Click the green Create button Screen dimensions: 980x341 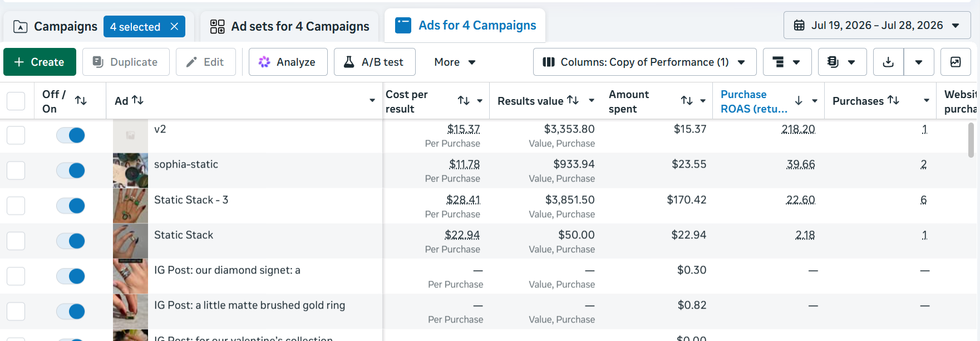pos(40,62)
